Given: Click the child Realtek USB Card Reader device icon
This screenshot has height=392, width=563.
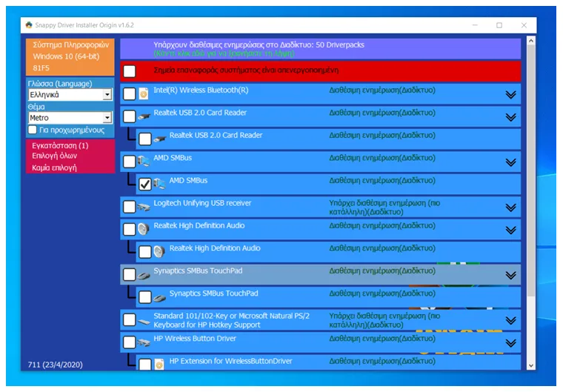Looking at the screenshot, I should (x=159, y=139).
